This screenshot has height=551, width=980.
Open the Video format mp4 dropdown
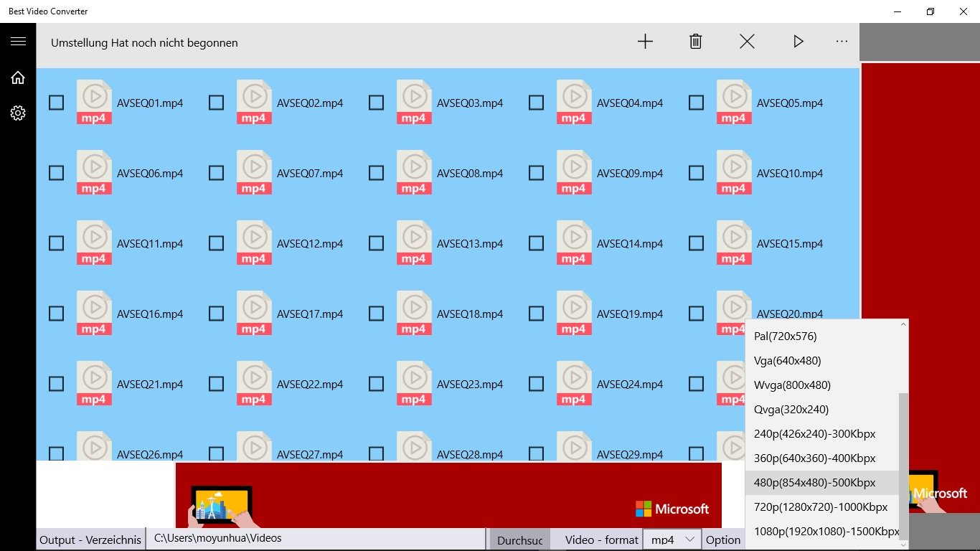pyautogui.click(x=672, y=540)
